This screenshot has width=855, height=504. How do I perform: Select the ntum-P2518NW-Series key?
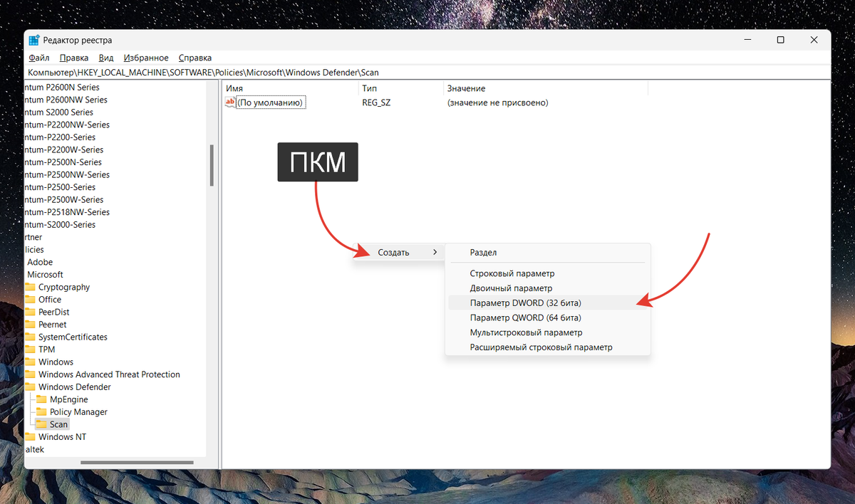[67, 212]
